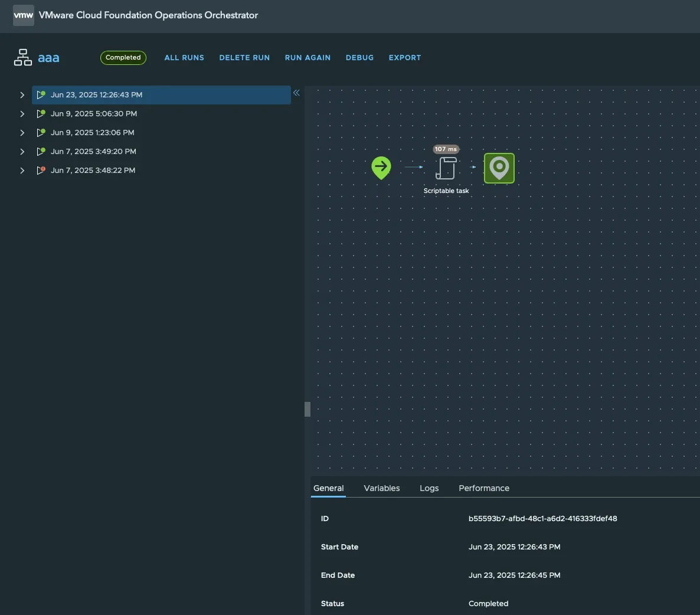Viewport: 700px width, 615px height.
Task: Click the workflow hierarchy icon beside aaa
Action: tap(23, 58)
